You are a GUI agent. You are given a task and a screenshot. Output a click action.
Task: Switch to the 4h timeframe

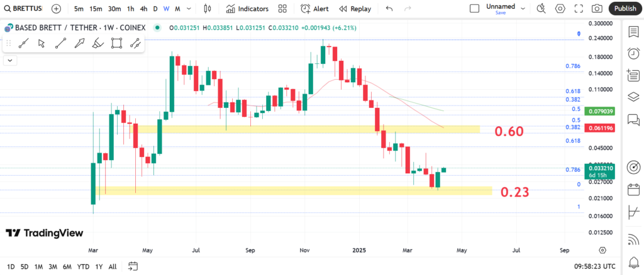pos(143,9)
